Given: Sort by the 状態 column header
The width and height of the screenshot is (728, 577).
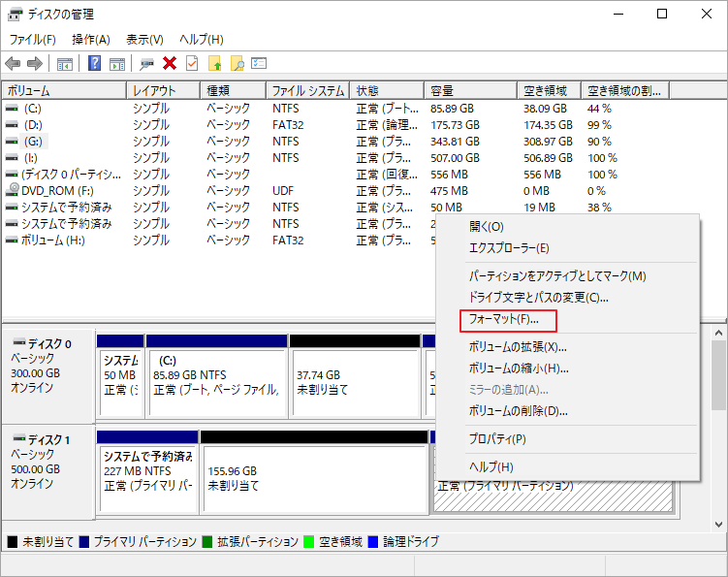Looking at the screenshot, I should [x=387, y=90].
